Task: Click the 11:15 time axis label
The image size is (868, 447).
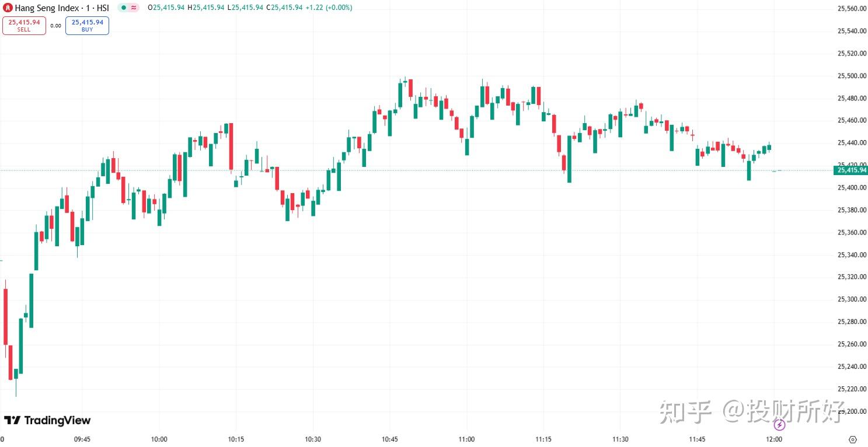Action: [x=543, y=439]
